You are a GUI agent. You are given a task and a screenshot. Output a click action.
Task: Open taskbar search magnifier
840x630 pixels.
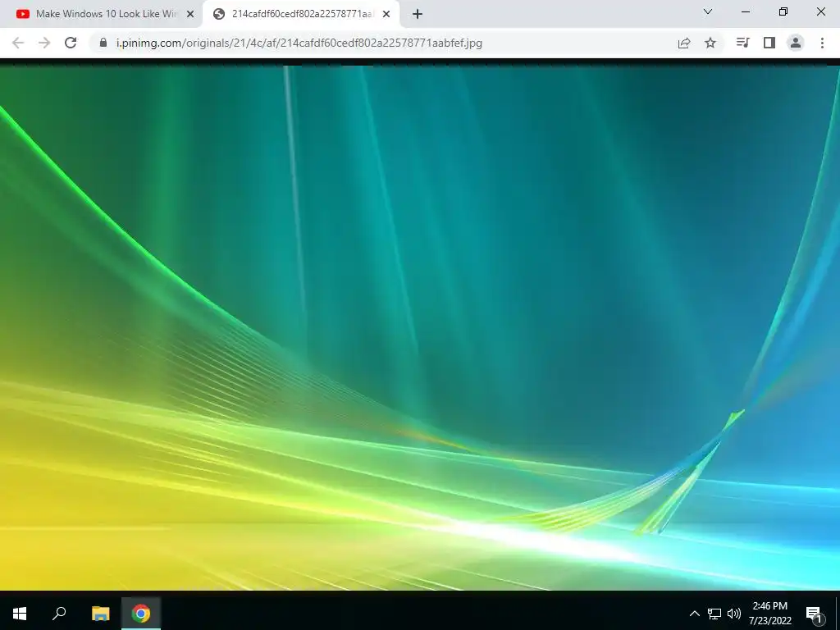pyautogui.click(x=59, y=614)
